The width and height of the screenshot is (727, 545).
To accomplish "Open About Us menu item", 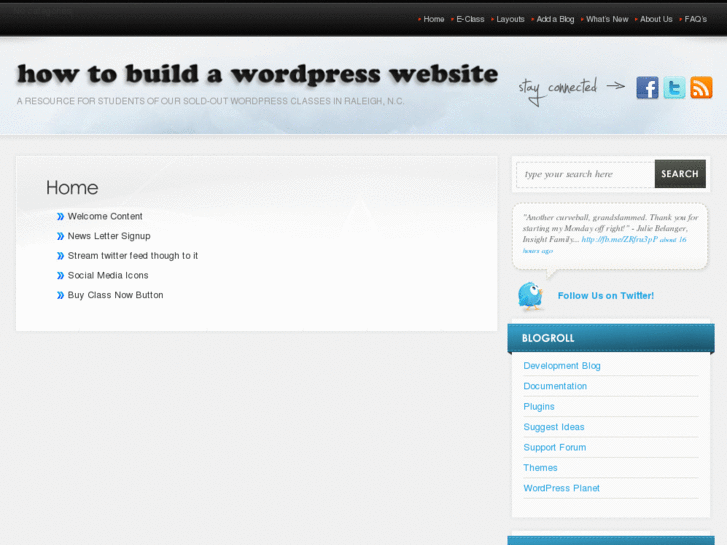I will 656,19.
